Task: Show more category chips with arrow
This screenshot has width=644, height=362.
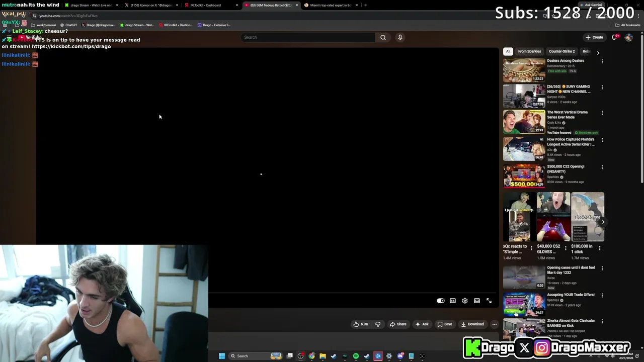Action: [x=598, y=52]
